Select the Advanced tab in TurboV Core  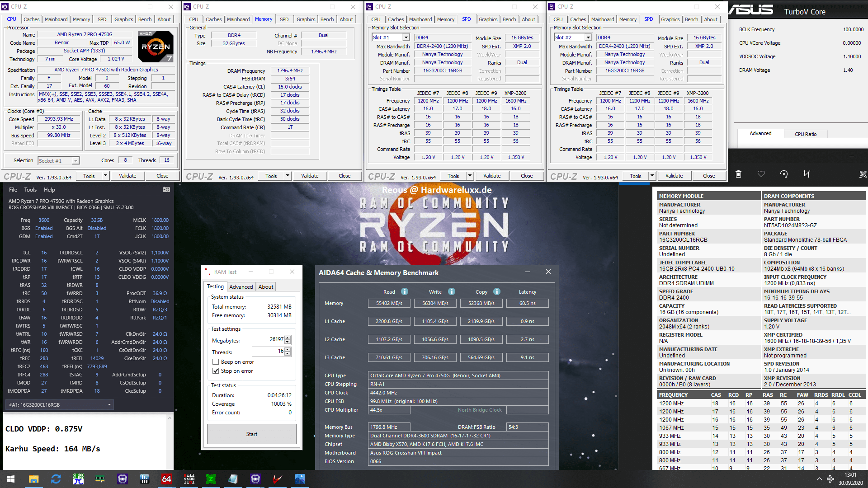[760, 133]
